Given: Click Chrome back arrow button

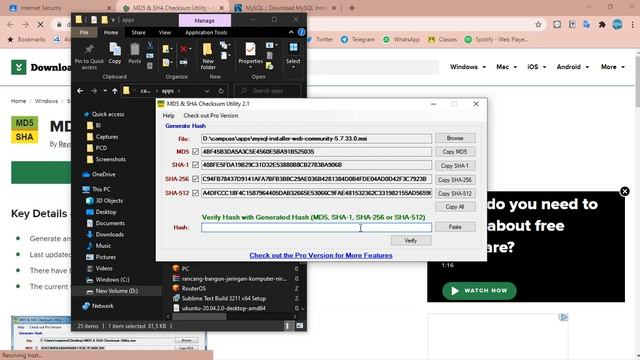Looking at the screenshot, I should click(11, 24).
